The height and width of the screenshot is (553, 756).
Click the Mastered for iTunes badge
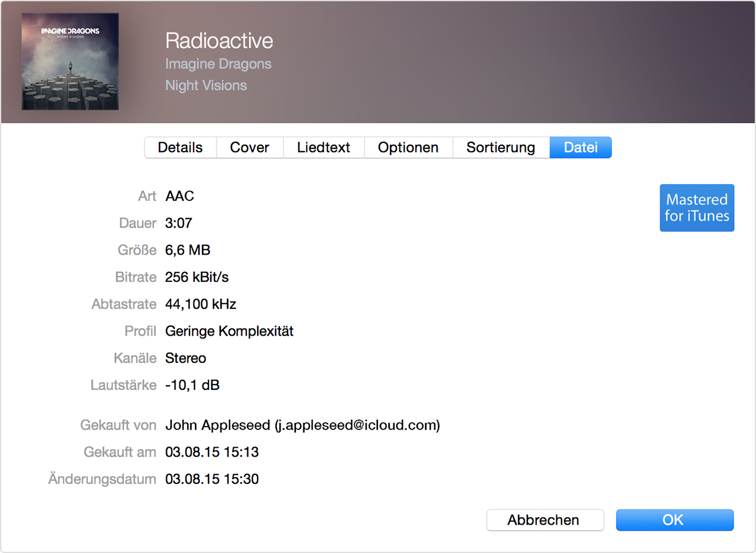(697, 208)
